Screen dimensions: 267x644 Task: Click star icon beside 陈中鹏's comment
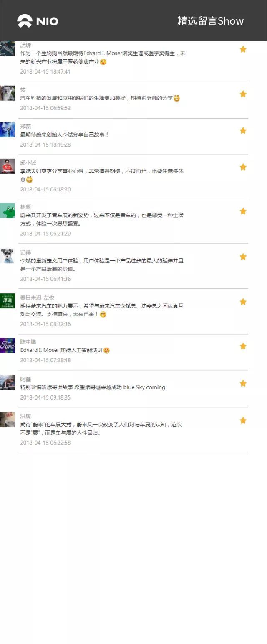point(243,346)
